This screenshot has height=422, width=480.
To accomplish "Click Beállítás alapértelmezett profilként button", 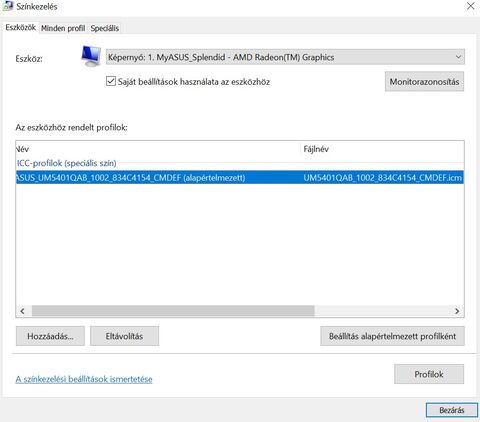I will click(x=392, y=336).
